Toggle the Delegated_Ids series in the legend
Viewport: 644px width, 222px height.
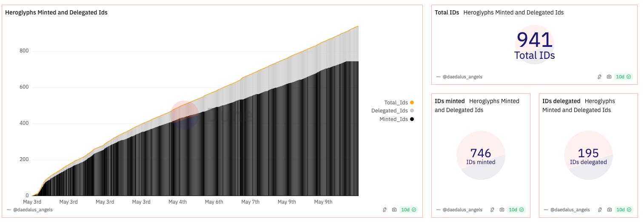tap(393, 111)
